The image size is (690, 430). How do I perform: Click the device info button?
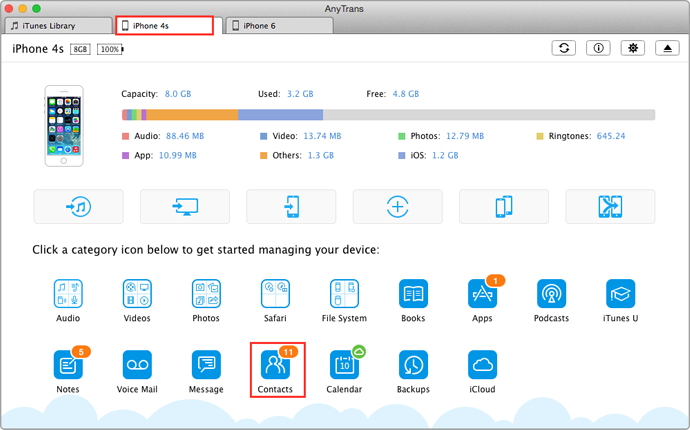tap(598, 48)
